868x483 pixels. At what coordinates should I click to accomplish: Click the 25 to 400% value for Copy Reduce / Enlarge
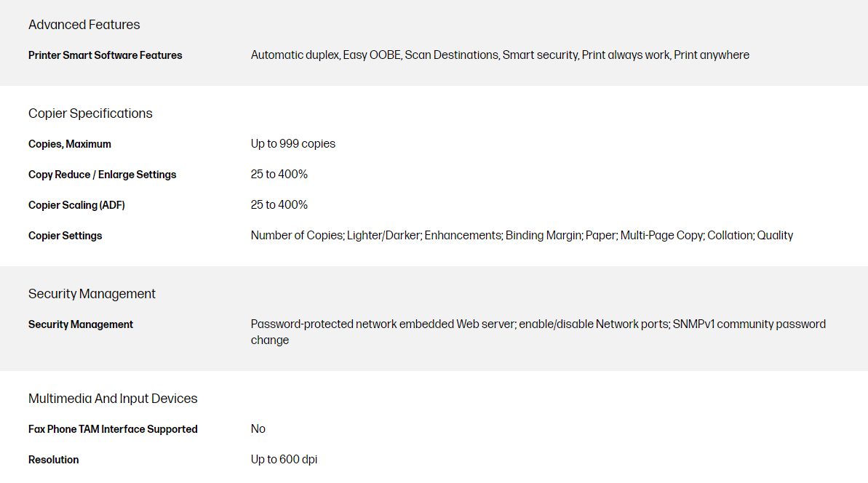click(279, 175)
